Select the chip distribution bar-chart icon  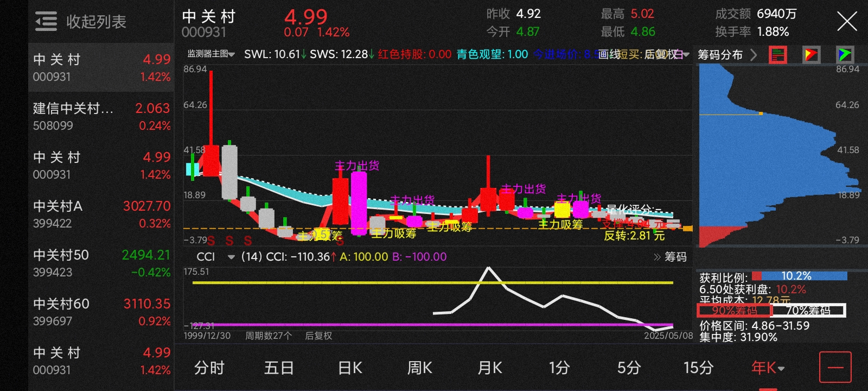pos(778,54)
